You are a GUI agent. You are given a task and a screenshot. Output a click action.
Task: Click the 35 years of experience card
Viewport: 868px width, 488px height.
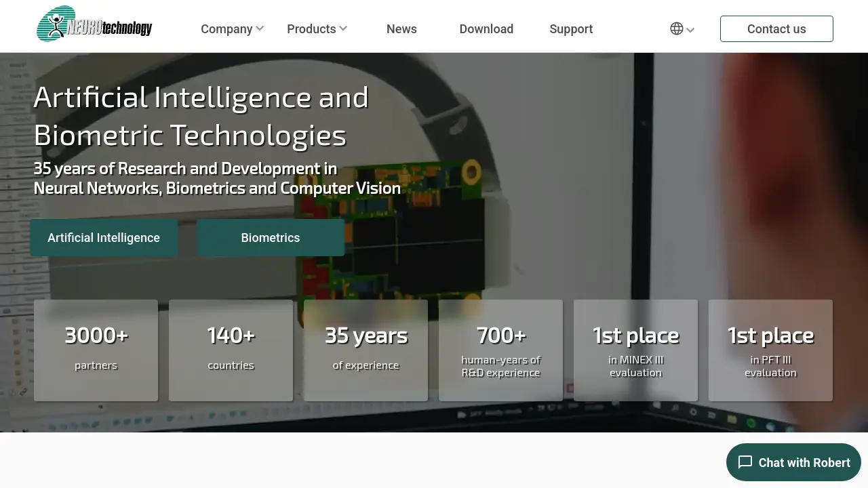(366, 350)
